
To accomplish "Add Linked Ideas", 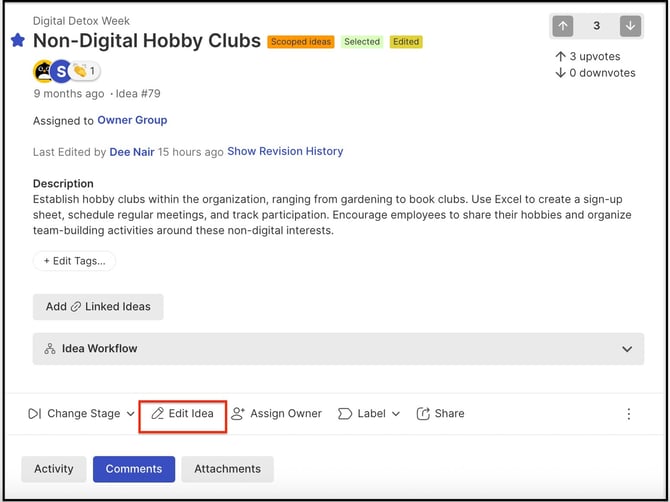I will 98,307.
